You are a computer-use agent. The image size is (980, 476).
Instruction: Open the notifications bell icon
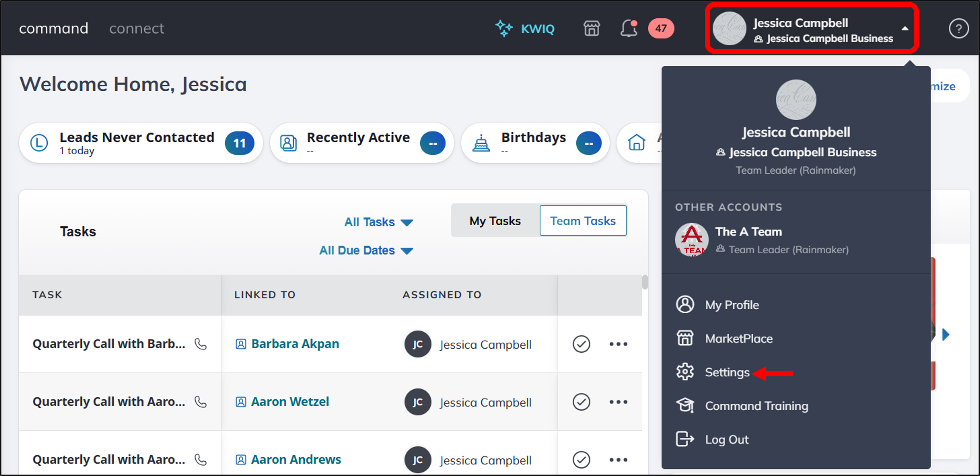[x=629, y=28]
